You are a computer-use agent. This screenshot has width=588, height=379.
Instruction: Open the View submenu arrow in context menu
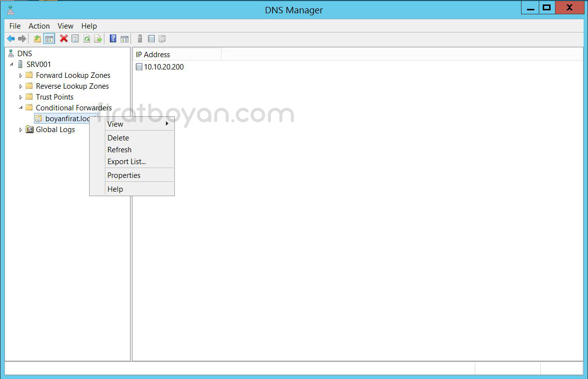click(167, 123)
